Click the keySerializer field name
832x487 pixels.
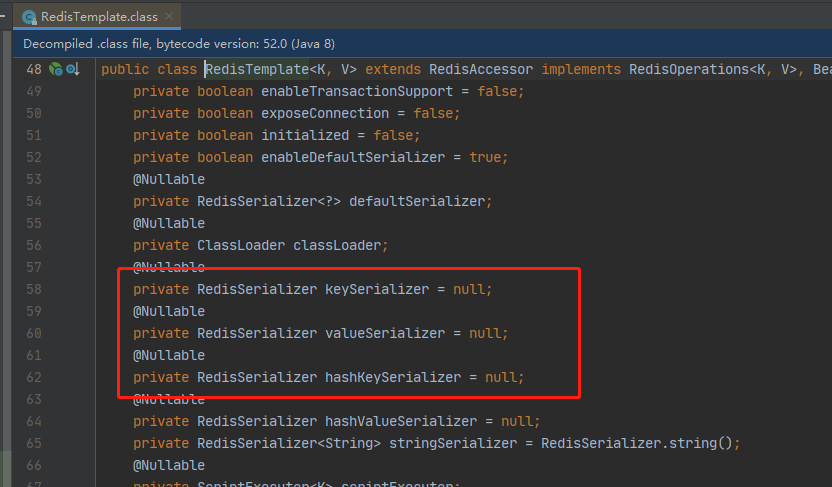click(x=377, y=290)
